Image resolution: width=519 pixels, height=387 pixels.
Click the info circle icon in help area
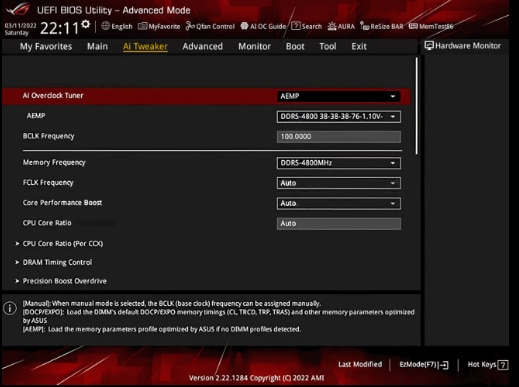pos(10,308)
